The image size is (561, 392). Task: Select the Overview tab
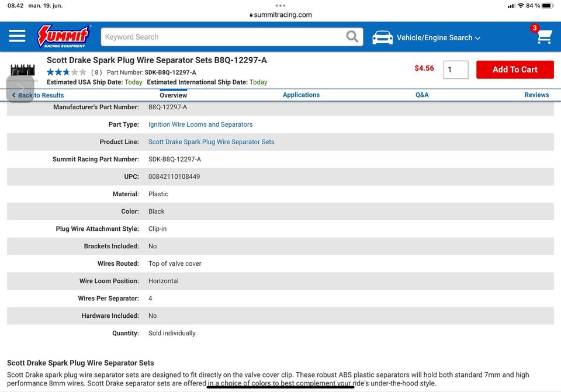174,95
